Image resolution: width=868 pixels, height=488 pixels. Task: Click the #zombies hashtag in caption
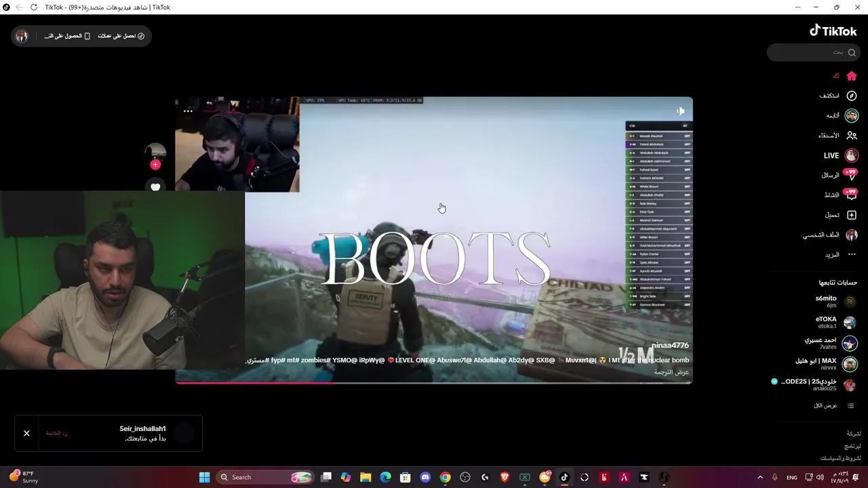click(317, 360)
